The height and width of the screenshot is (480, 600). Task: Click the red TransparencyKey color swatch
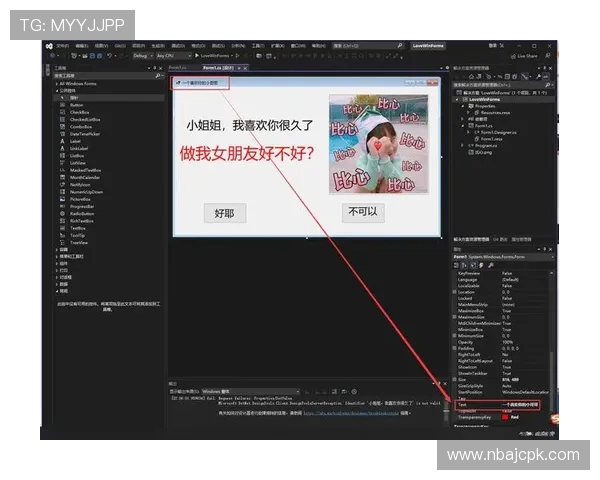(505, 417)
